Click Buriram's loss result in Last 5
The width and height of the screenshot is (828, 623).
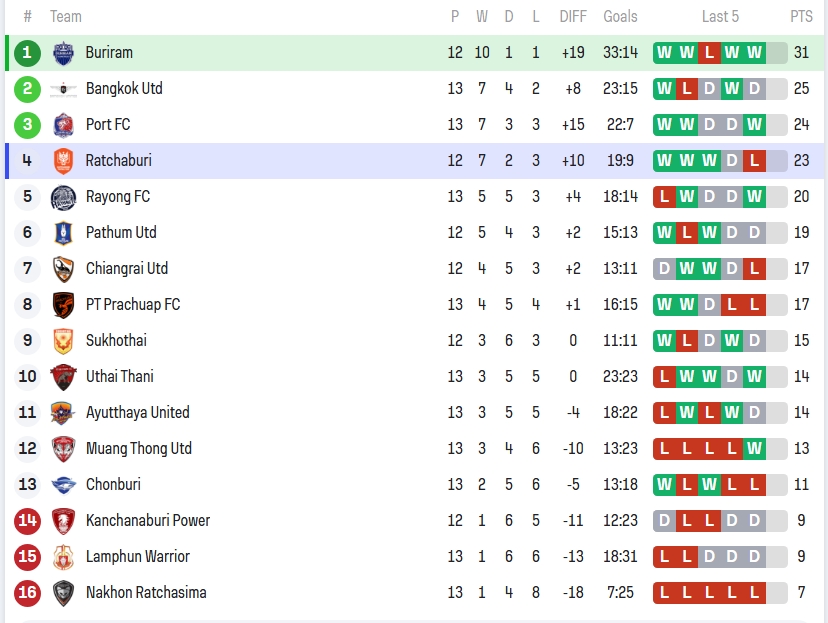pyautogui.click(x=709, y=53)
